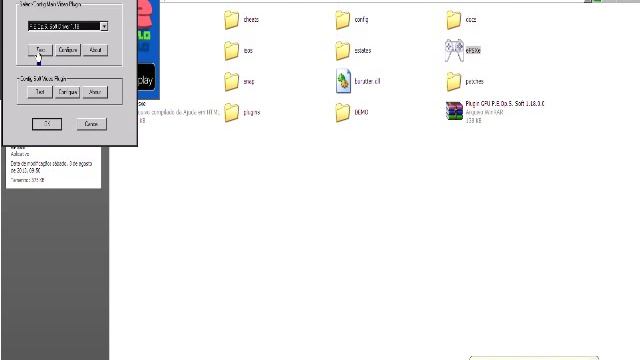Open the patches folder
The image size is (640, 360).
click(x=465, y=82)
